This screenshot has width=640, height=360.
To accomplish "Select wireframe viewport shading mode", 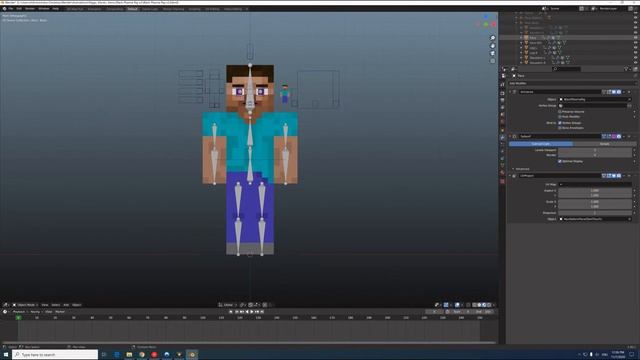I will click(x=474, y=305).
